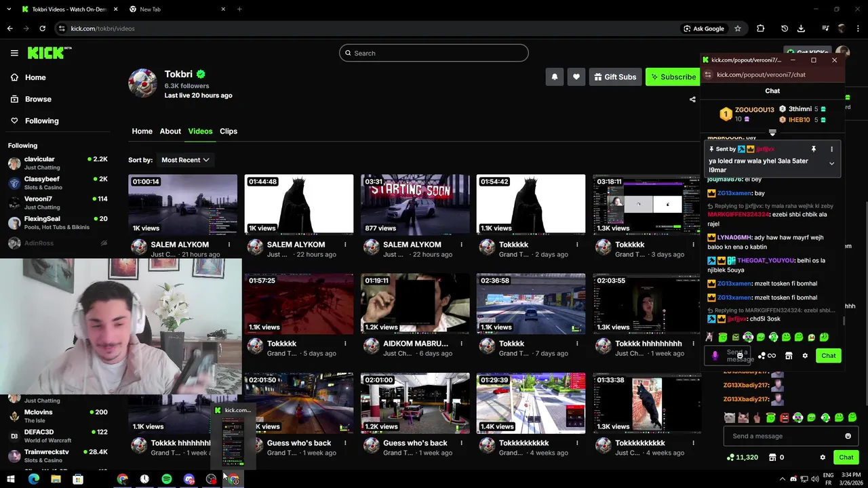This screenshot has height=488, width=868.
Task: Switch to the About tab
Action: coord(170,131)
